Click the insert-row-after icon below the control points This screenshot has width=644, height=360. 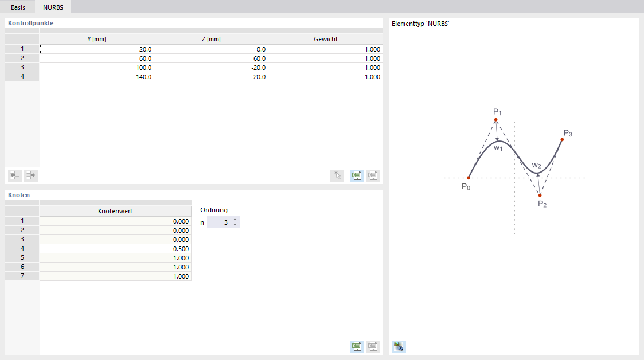coord(30,175)
